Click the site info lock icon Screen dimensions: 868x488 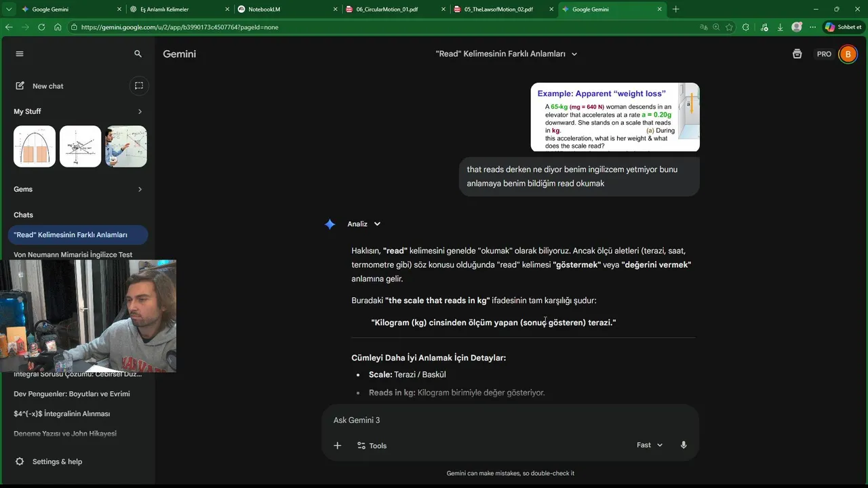(73, 27)
